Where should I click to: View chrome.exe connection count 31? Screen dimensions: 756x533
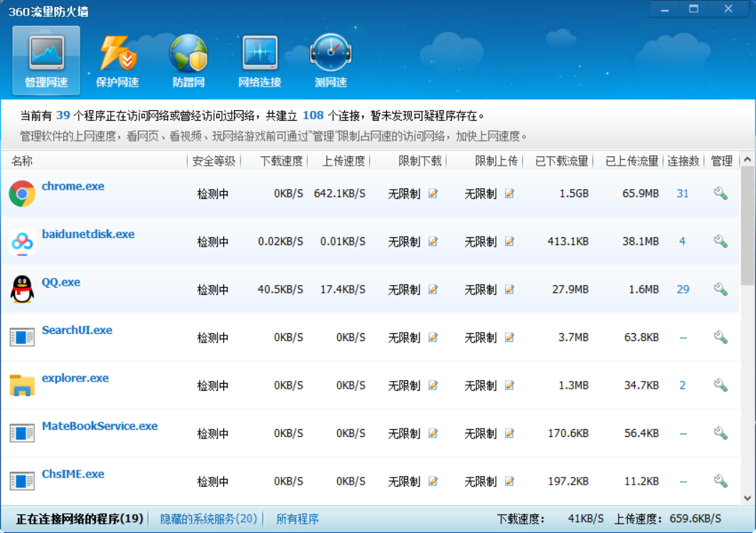(x=683, y=193)
